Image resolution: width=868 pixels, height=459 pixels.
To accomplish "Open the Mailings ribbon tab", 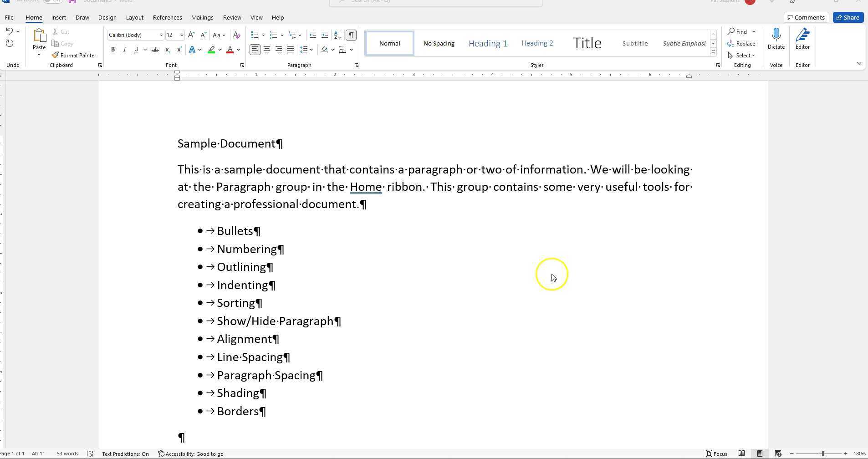I will coord(202,17).
